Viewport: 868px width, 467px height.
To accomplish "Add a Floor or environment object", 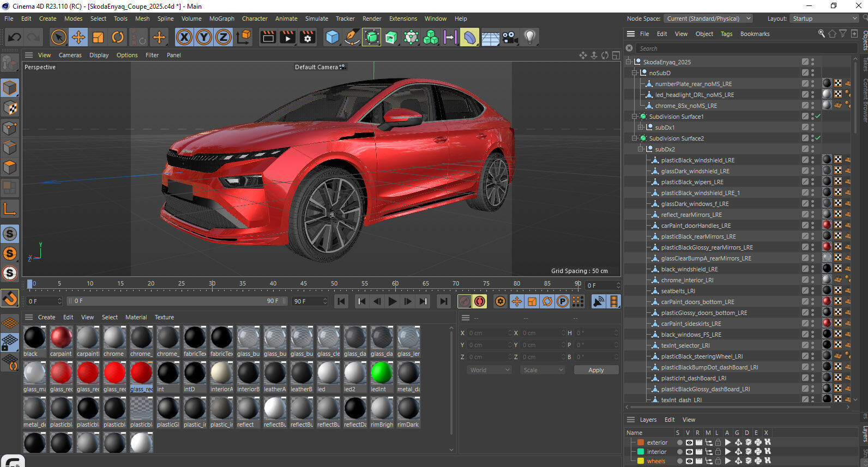I will (x=490, y=37).
